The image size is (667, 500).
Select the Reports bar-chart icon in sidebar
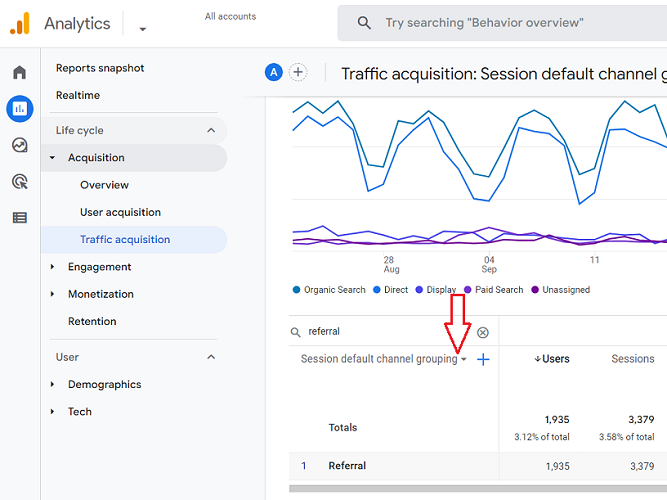pos(20,109)
